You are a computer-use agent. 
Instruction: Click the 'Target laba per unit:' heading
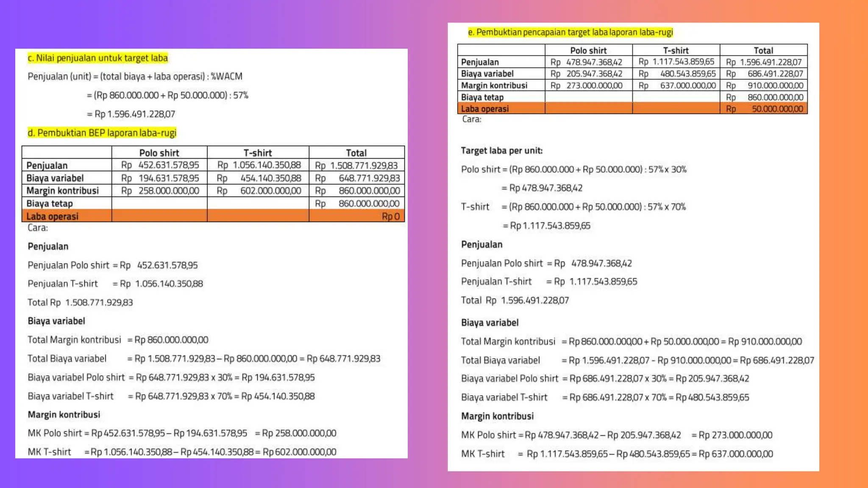pyautogui.click(x=501, y=151)
